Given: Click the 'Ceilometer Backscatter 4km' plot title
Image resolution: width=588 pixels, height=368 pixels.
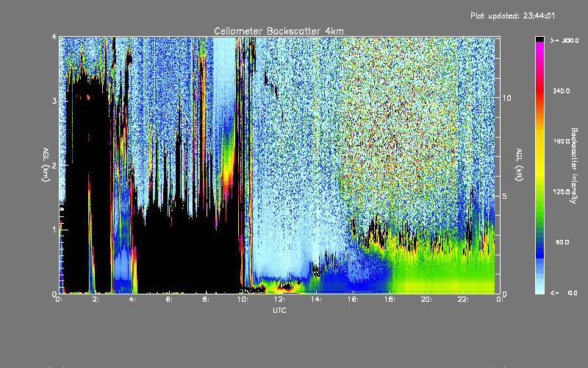Looking at the screenshot, I should tap(279, 31).
